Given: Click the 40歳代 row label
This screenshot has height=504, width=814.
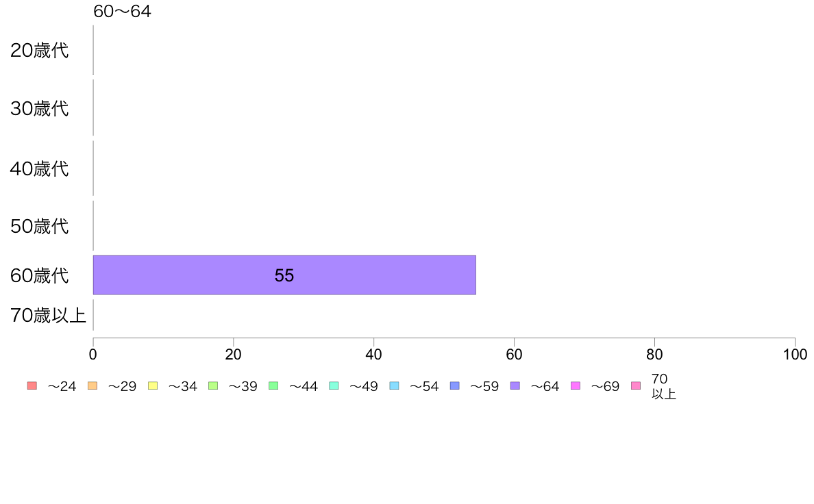Looking at the screenshot, I should click(40, 168).
